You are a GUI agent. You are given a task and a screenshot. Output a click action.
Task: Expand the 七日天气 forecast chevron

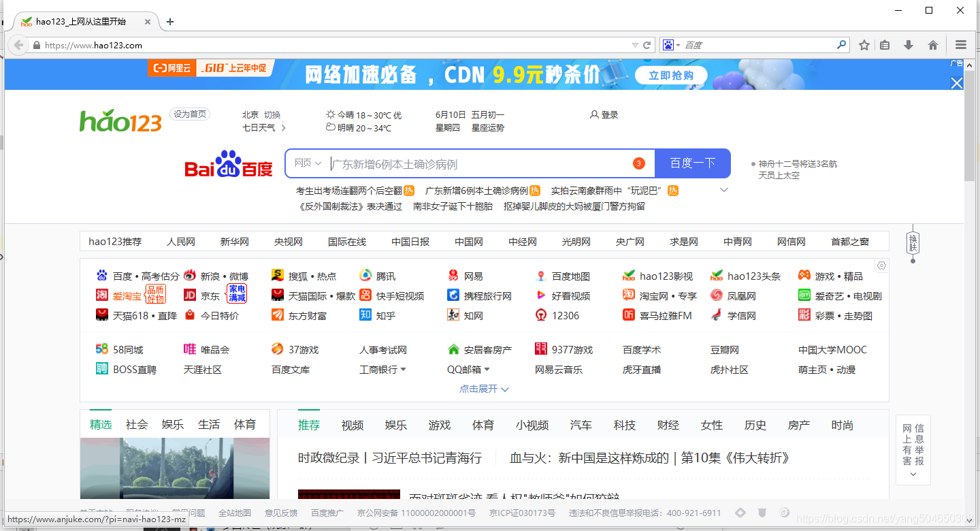point(283,128)
